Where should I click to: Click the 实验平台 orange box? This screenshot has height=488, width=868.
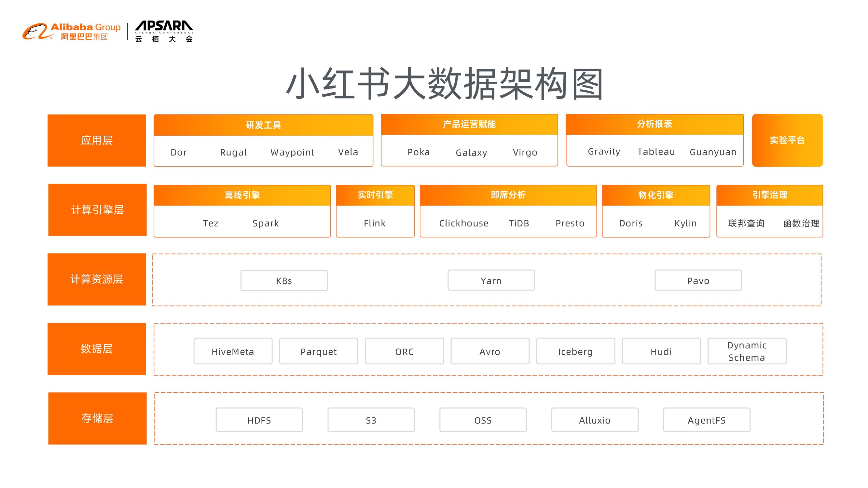pyautogui.click(x=787, y=141)
